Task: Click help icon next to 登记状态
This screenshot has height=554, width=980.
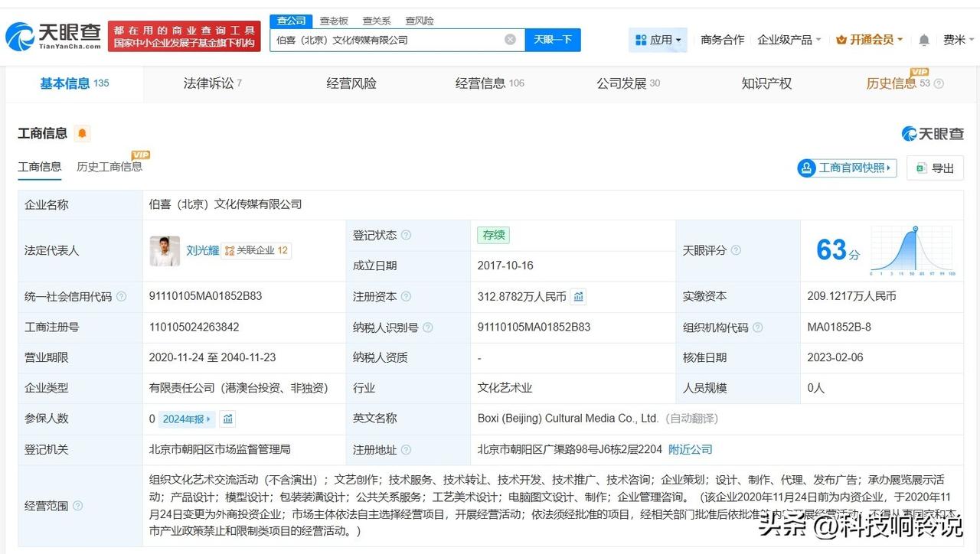Action: [406, 236]
